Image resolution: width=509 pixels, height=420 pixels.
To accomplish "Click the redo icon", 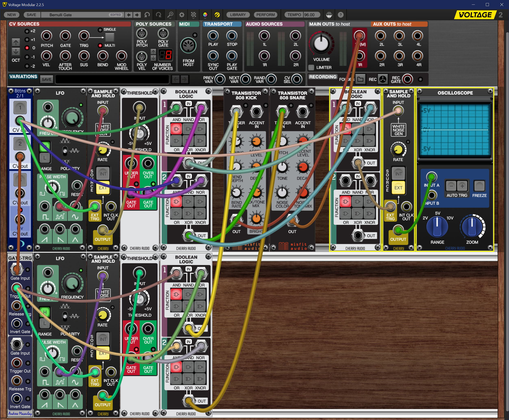I will point(159,15).
